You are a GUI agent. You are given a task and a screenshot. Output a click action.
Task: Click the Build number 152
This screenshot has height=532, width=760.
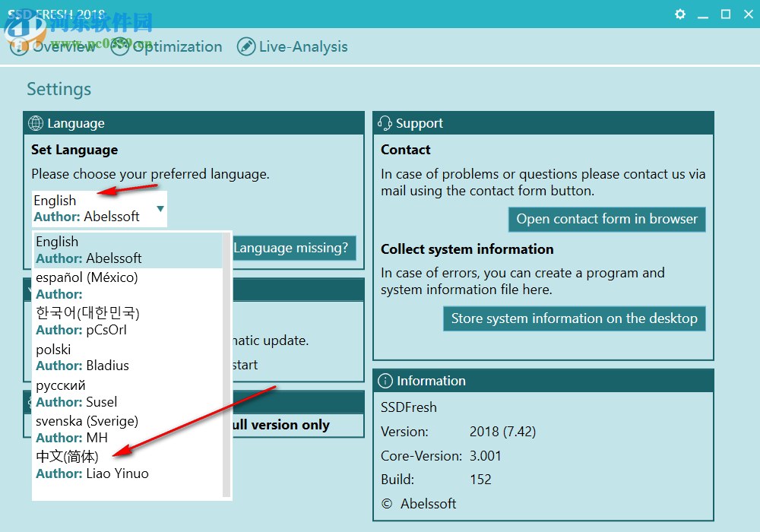point(480,480)
